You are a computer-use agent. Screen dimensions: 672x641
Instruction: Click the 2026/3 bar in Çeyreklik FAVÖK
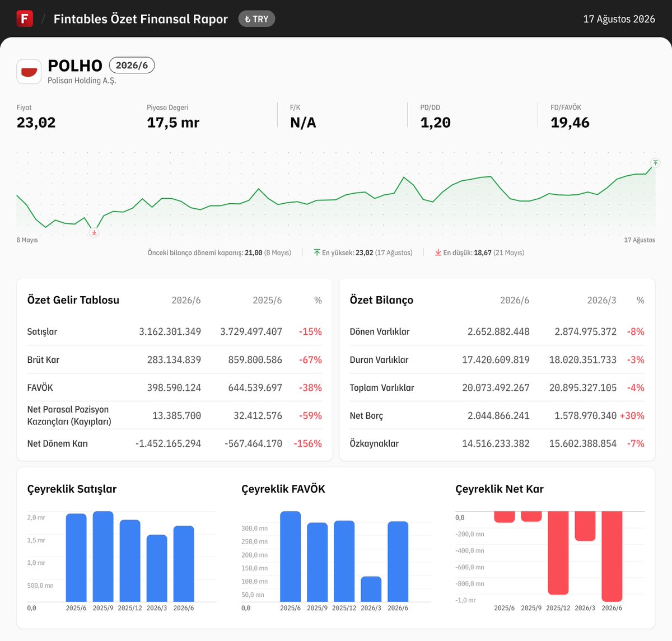coord(371,589)
